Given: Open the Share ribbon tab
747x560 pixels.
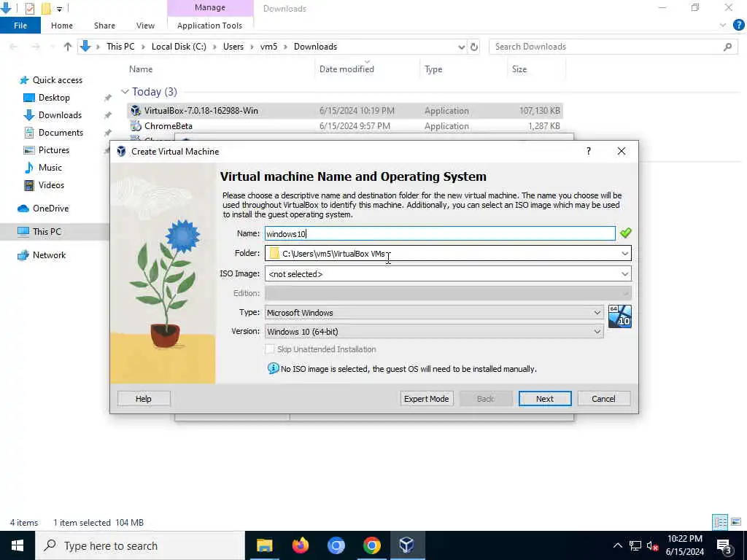Looking at the screenshot, I should 104,26.
